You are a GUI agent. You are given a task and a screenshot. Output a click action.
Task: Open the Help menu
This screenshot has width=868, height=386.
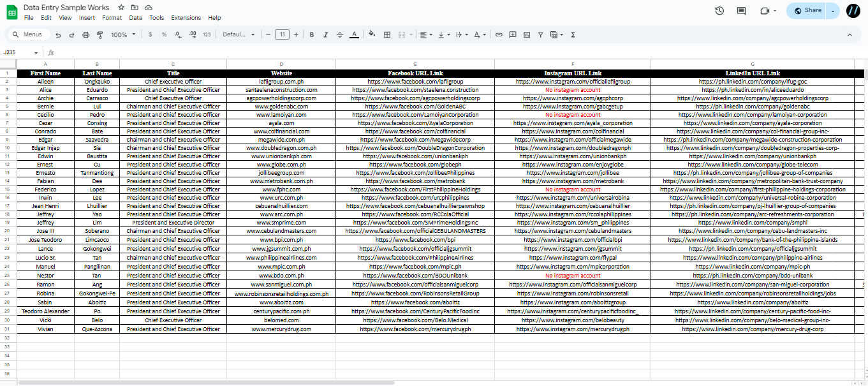coord(214,18)
